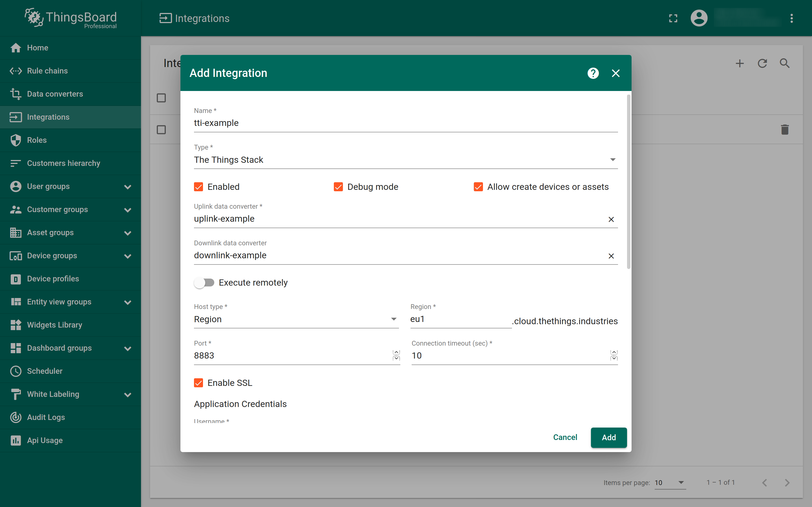Screen dimensions: 812x507
Task: Navigate to Data converters section
Action: (55, 94)
